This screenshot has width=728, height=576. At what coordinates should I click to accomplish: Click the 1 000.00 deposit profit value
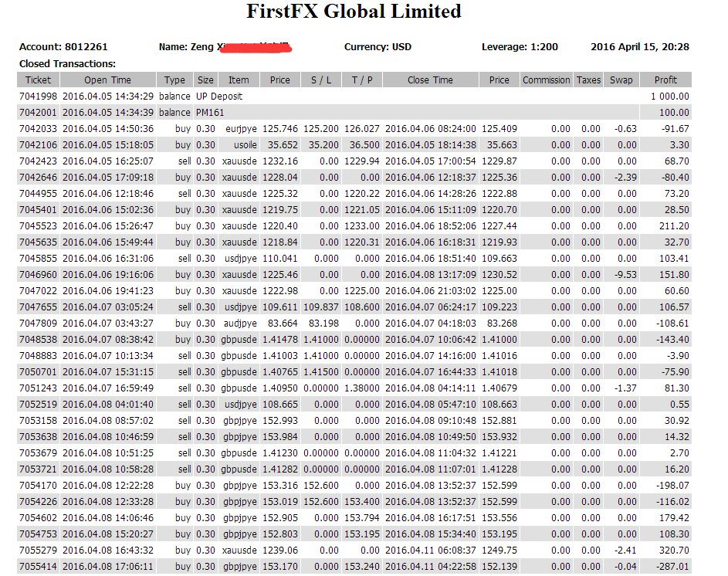tap(669, 97)
